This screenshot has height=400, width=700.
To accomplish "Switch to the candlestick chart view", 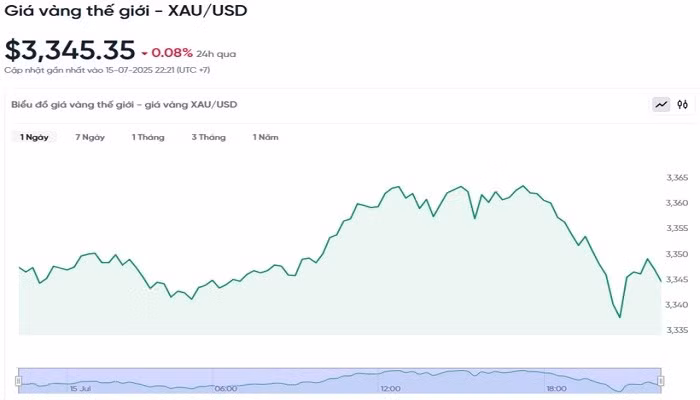I will (682, 104).
